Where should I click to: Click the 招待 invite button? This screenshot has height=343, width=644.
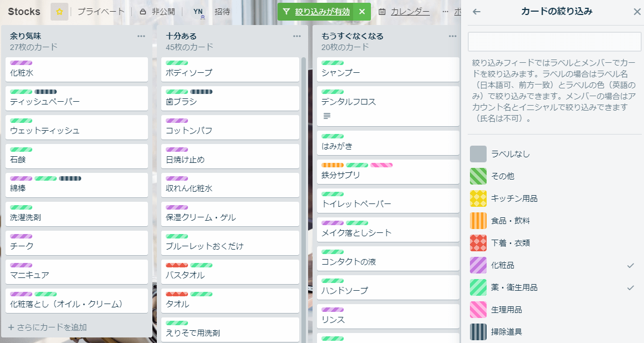click(x=222, y=12)
